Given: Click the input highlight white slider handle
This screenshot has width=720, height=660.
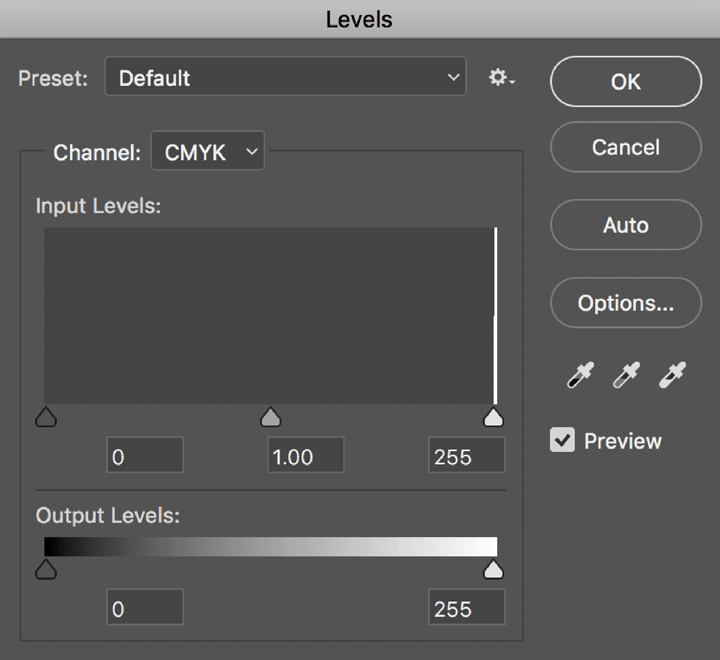Looking at the screenshot, I should (x=493, y=417).
